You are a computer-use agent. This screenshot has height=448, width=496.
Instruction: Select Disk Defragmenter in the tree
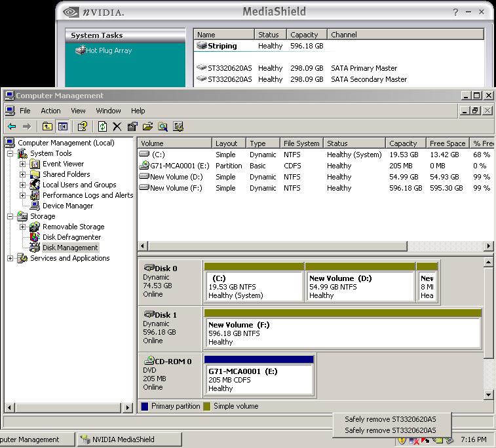tap(72, 237)
